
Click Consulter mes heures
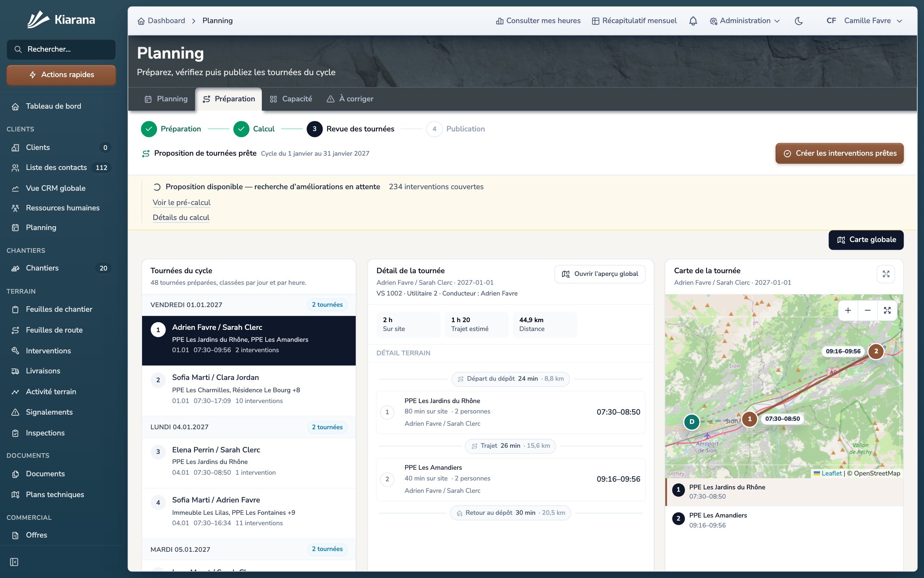point(538,21)
